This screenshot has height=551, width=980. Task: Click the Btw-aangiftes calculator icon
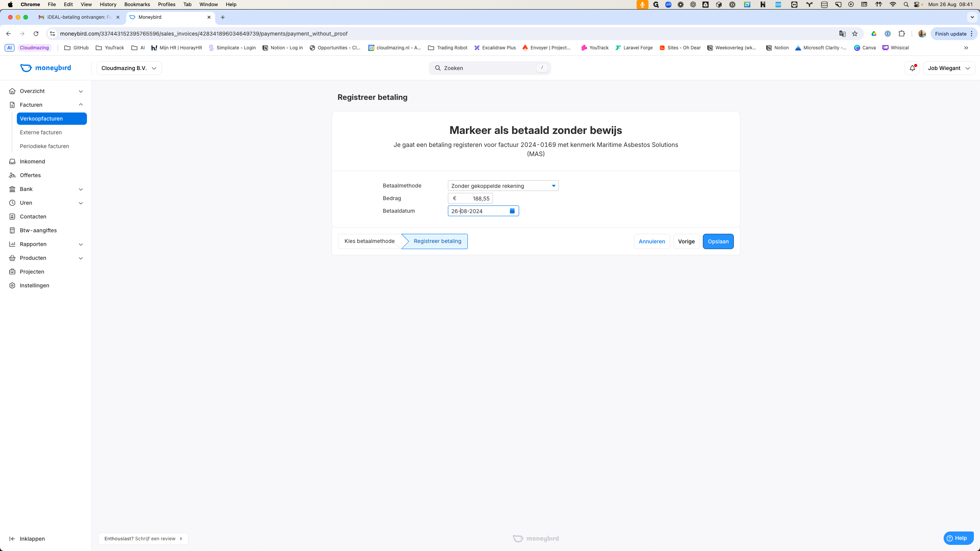[12, 230]
